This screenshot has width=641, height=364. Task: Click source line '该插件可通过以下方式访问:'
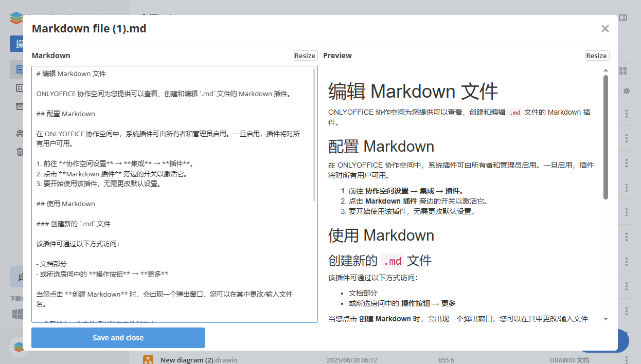[78, 244]
